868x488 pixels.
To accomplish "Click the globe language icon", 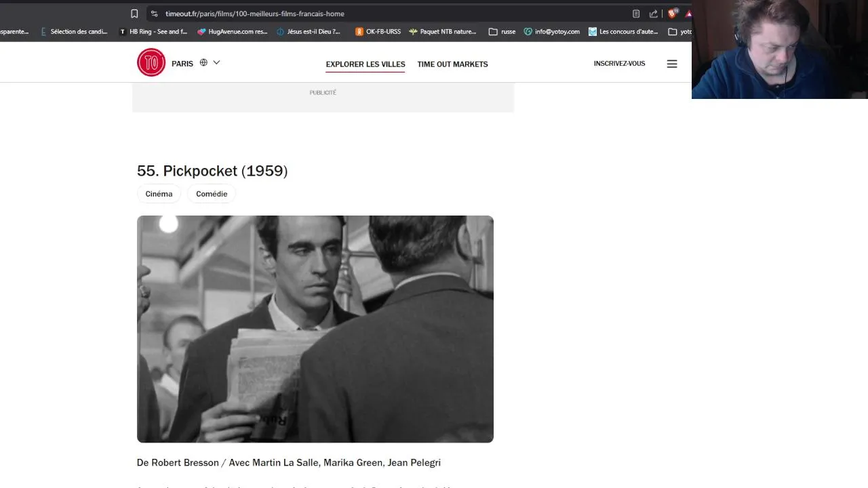I will click(x=203, y=62).
